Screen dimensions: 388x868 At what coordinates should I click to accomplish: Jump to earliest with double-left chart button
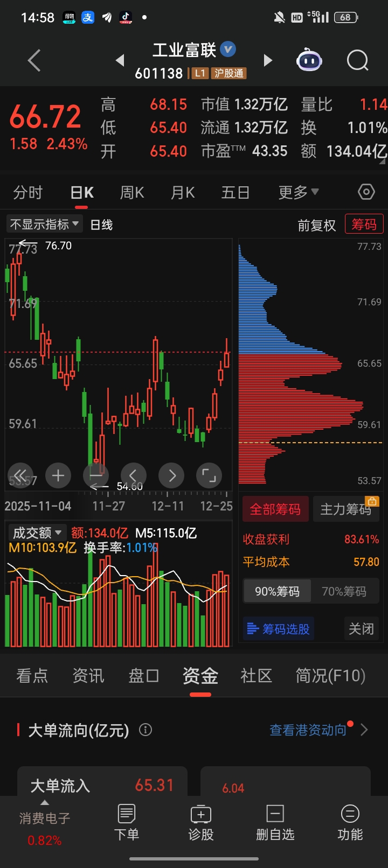pyautogui.click(x=20, y=475)
